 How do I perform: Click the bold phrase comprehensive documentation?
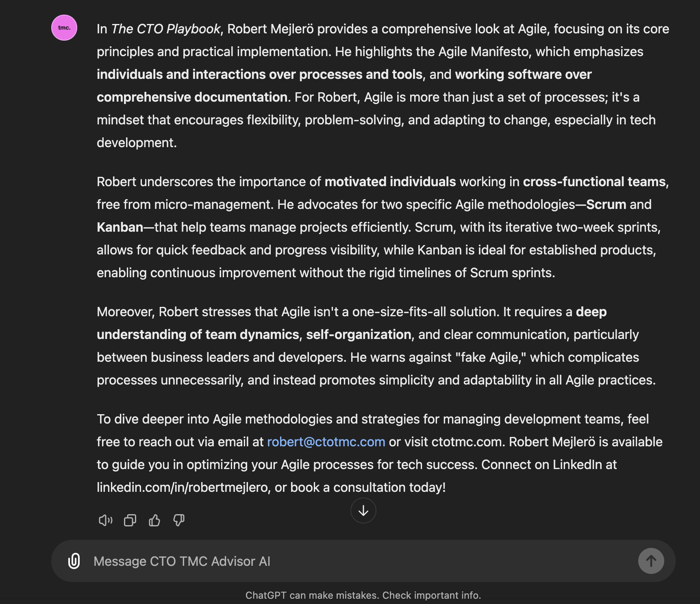click(x=192, y=97)
